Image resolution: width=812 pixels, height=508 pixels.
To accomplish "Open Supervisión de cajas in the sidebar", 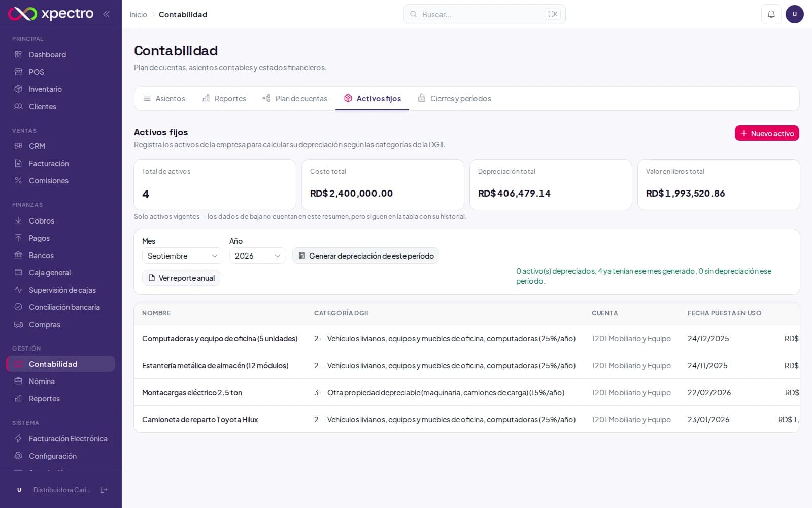I will 61,290.
